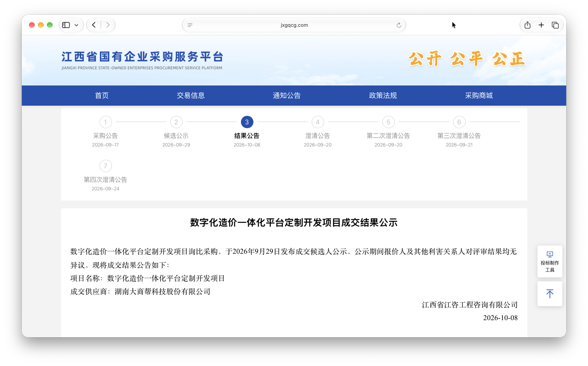Open the 交易信息 navigation item

coord(190,96)
